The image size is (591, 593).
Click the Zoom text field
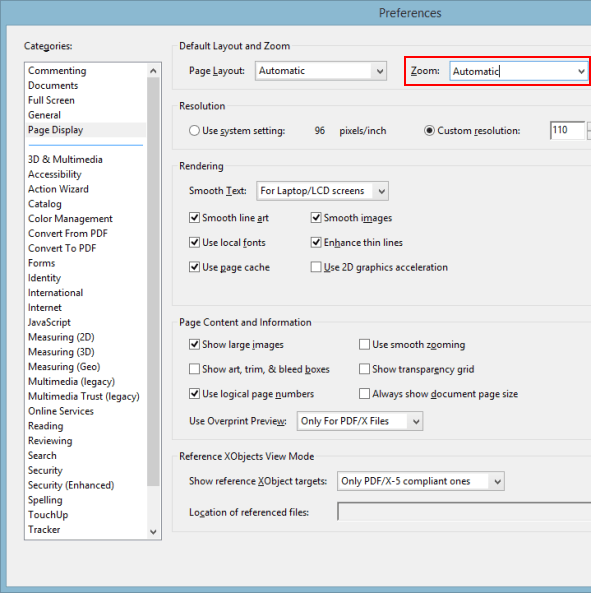coord(512,71)
